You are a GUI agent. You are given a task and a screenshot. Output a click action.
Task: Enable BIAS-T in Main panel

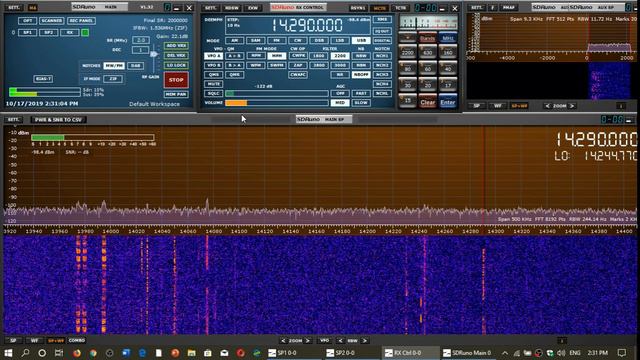pyautogui.click(x=43, y=79)
